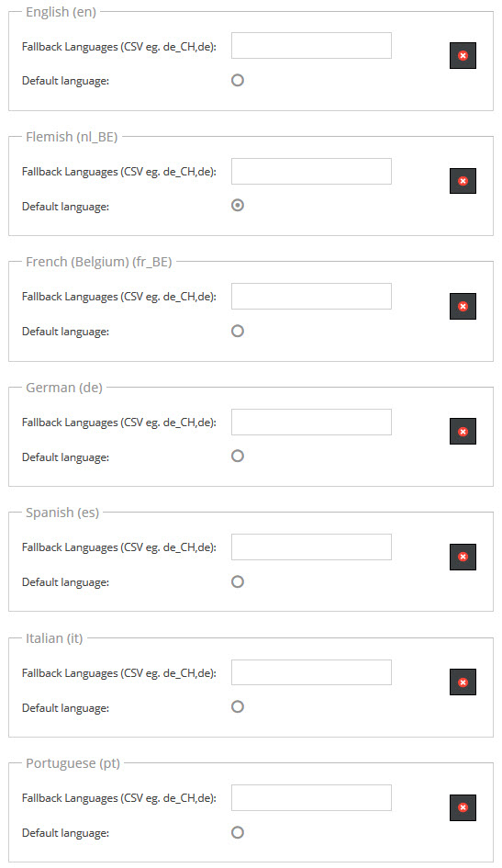Select Flemish default language radio button

238,206
